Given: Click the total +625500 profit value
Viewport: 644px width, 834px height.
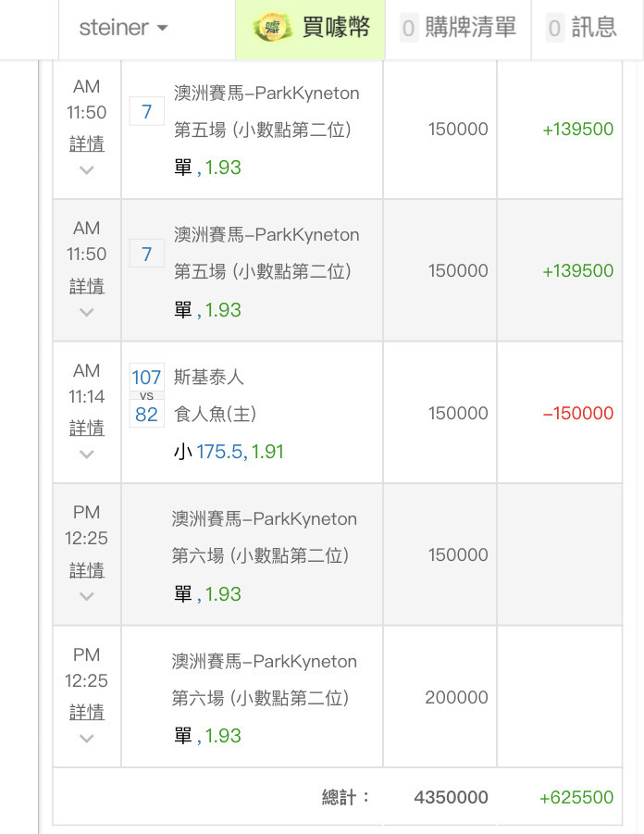Looking at the screenshot, I should pyautogui.click(x=576, y=797).
